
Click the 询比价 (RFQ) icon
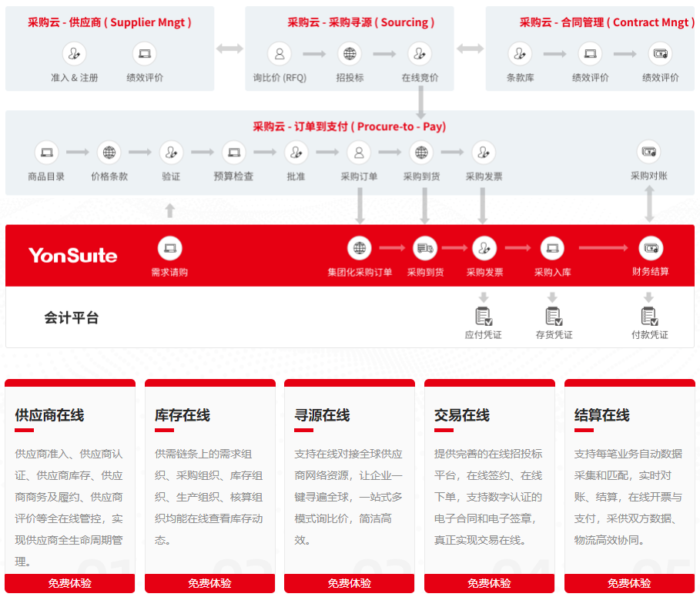[x=280, y=54]
